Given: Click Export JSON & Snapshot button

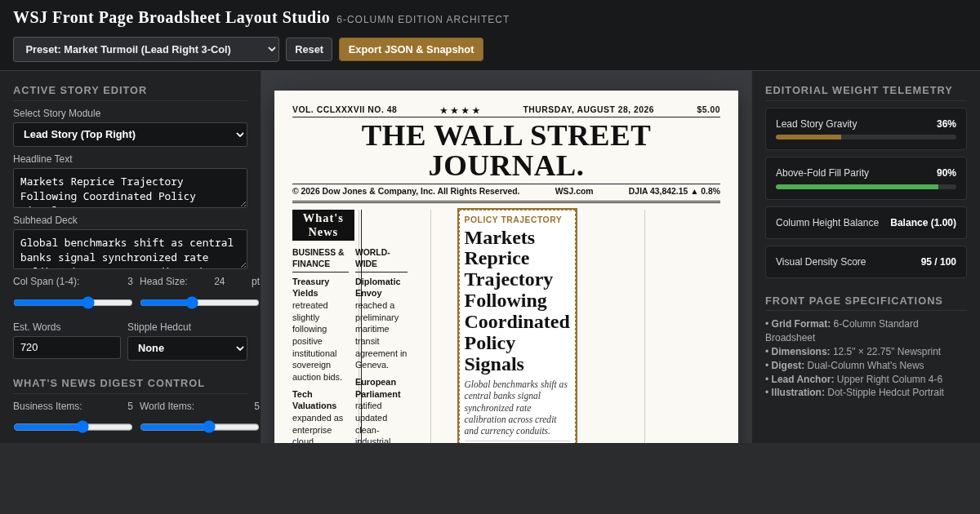Looking at the screenshot, I should pyautogui.click(x=411, y=49).
